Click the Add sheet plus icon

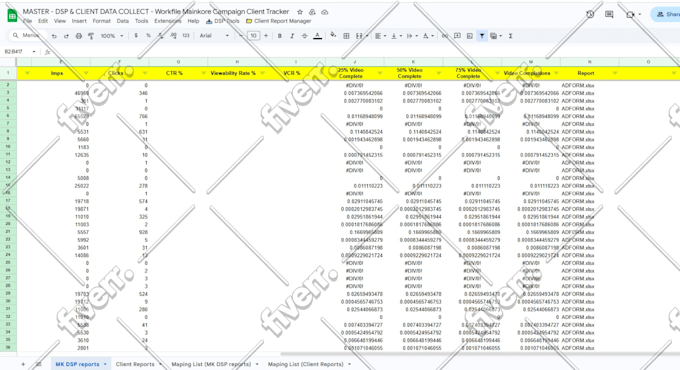tap(23, 364)
